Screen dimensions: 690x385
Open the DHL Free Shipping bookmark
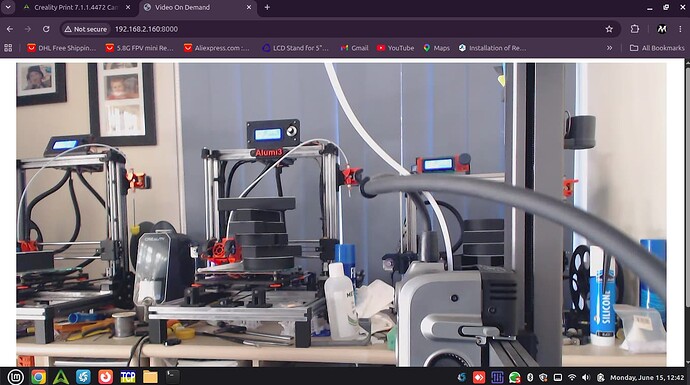[x=61, y=48]
